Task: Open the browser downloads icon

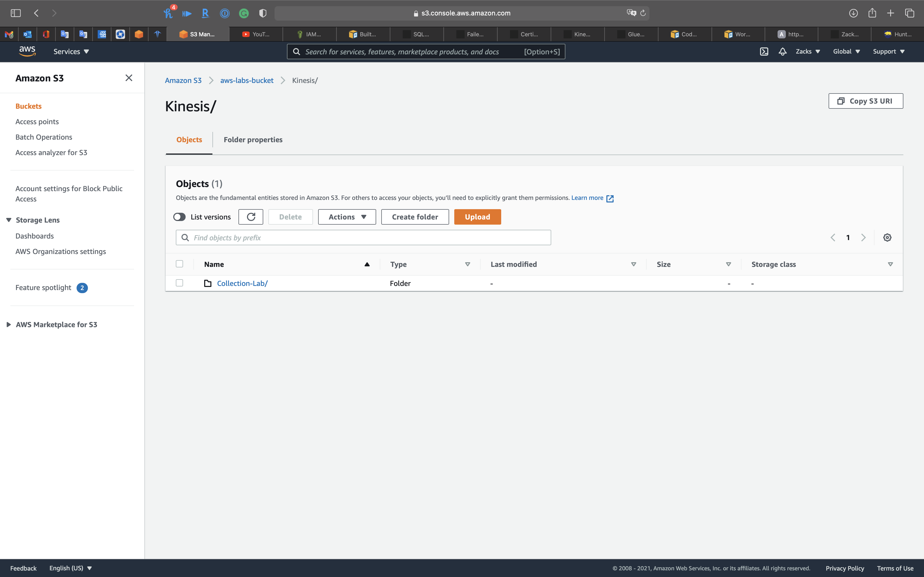Action: click(853, 13)
